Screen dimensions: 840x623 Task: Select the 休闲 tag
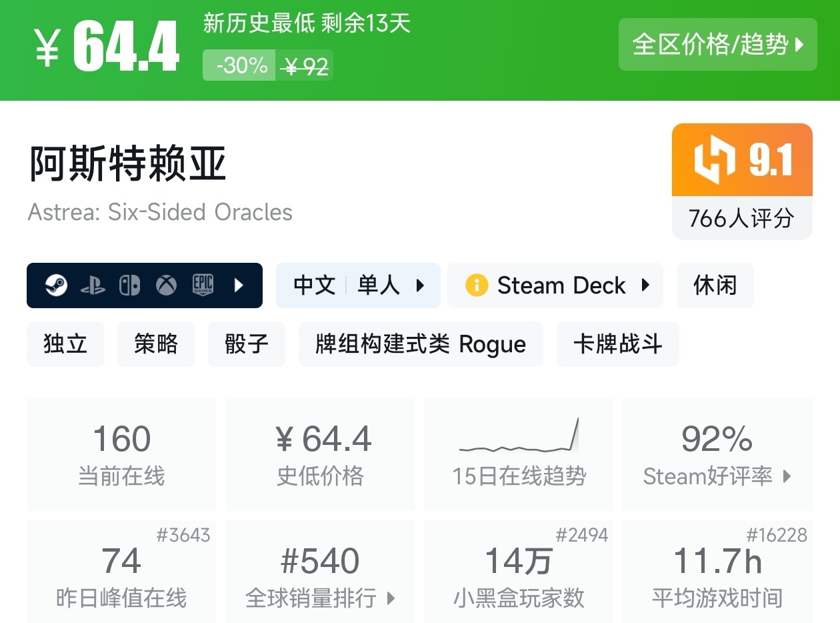pyautogui.click(x=715, y=285)
